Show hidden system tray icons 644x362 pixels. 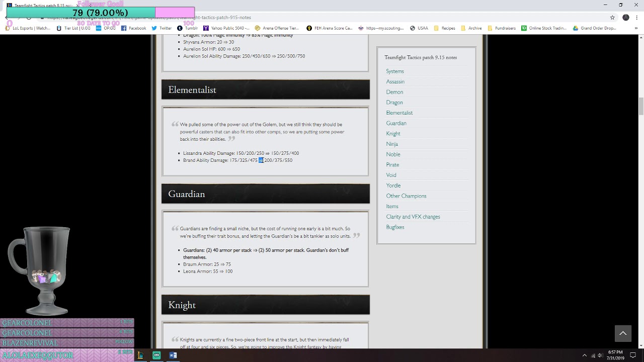[x=584, y=355]
